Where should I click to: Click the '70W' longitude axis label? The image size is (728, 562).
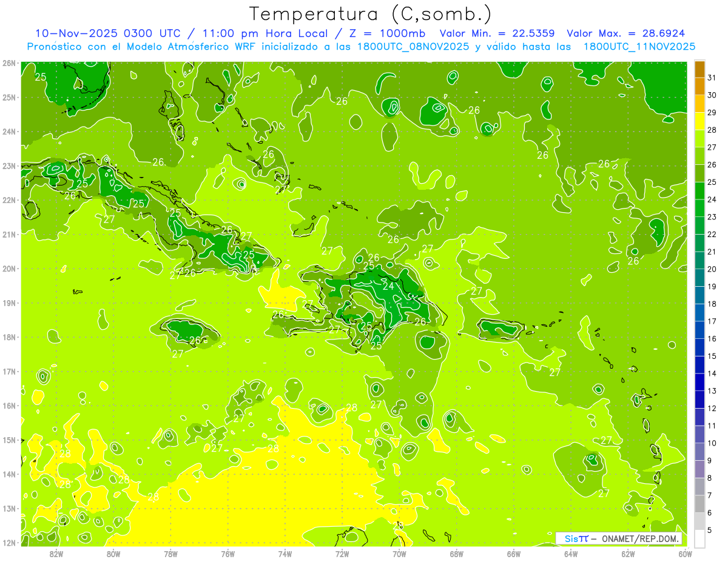click(399, 554)
